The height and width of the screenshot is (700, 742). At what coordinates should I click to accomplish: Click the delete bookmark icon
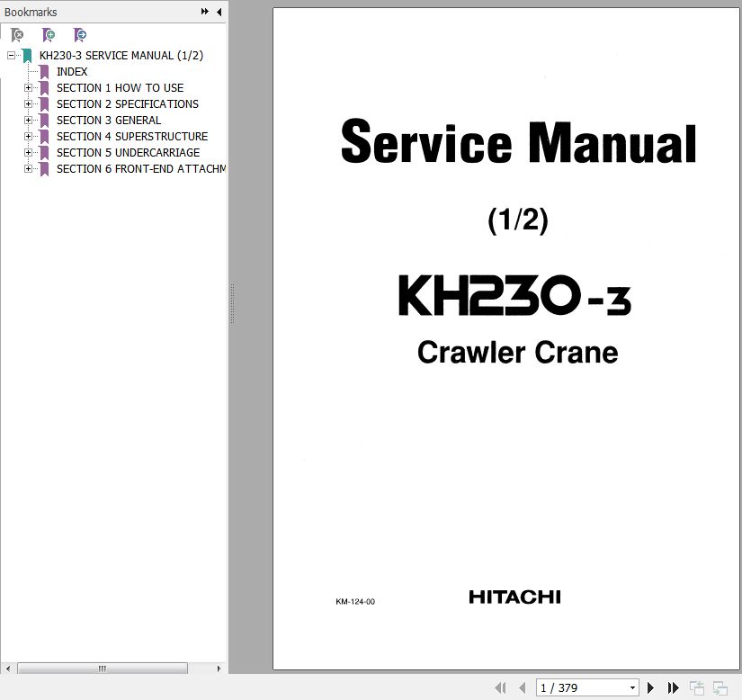click(16, 35)
